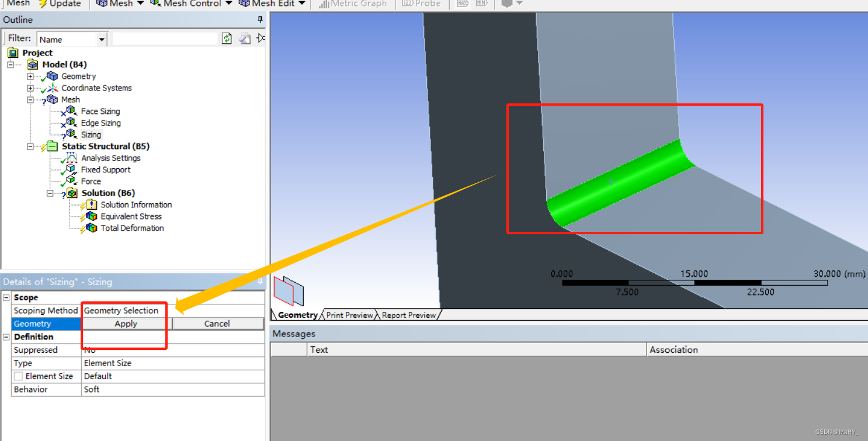The image size is (868, 441).
Task: Select the Mesh Control toolbar icon
Action: pos(155,4)
